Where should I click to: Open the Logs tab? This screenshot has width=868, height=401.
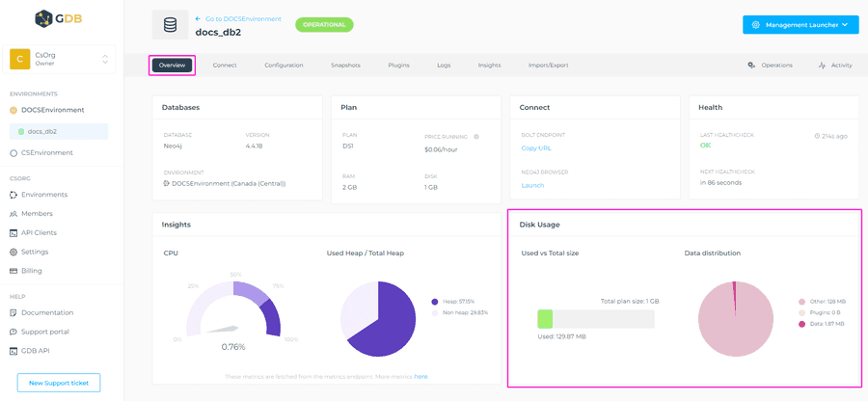[x=444, y=66]
